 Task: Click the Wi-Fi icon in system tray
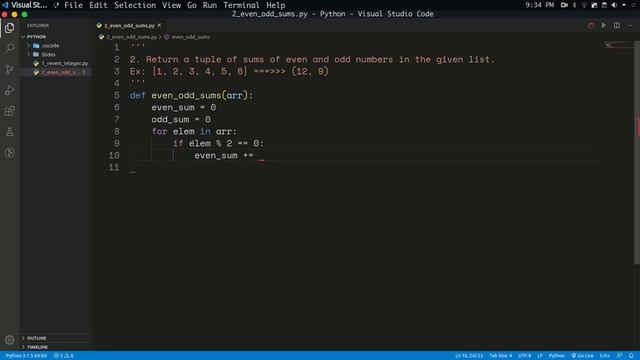(x=584, y=5)
